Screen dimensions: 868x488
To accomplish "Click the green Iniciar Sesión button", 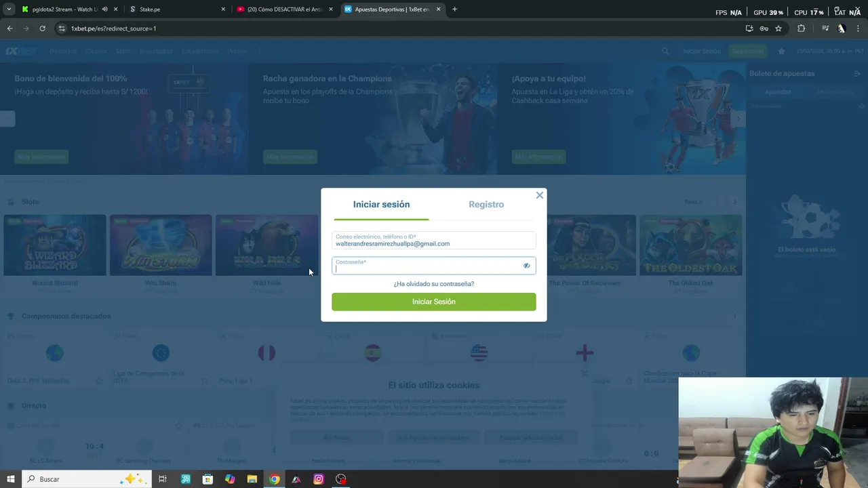I will (434, 302).
